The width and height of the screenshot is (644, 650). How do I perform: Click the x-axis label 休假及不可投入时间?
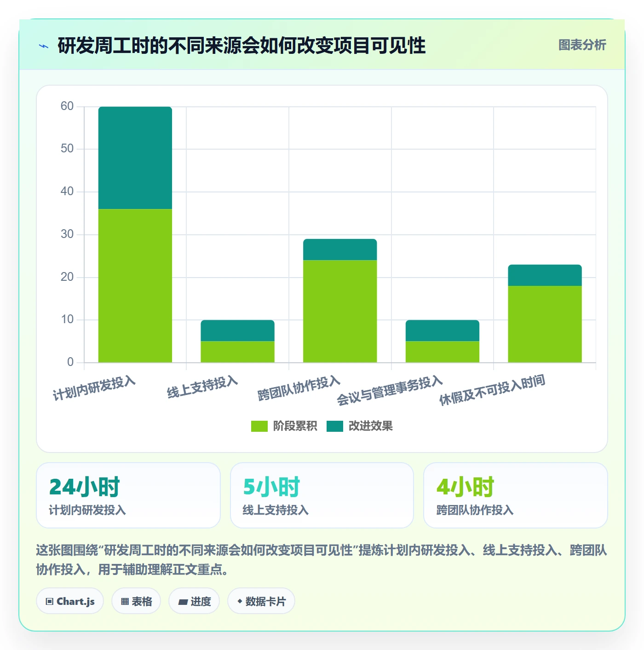492,390
